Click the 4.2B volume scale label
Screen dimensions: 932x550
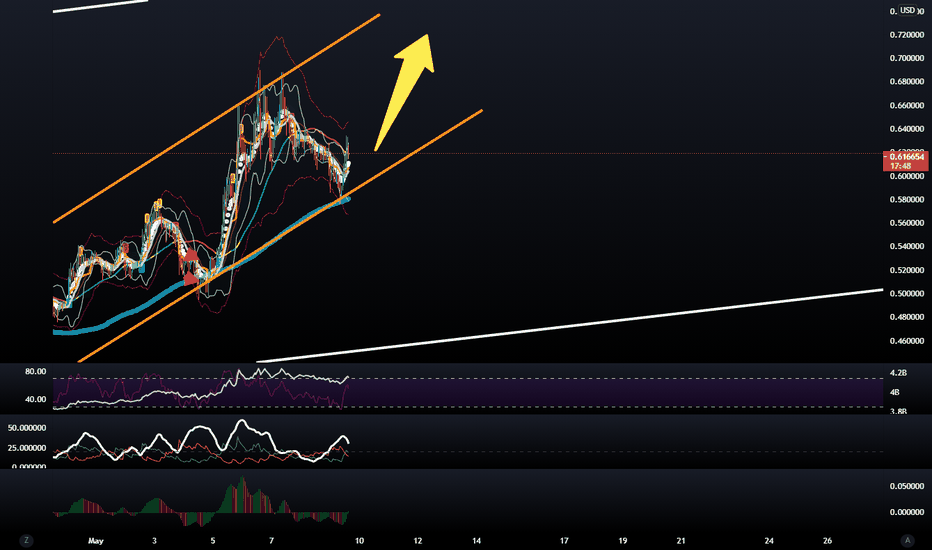click(x=898, y=373)
